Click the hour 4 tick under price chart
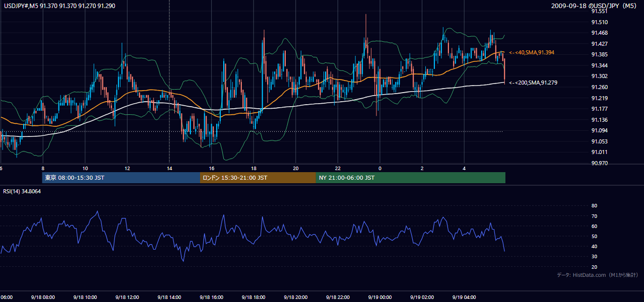The image size is (644, 302). pyautogui.click(x=465, y=168)
